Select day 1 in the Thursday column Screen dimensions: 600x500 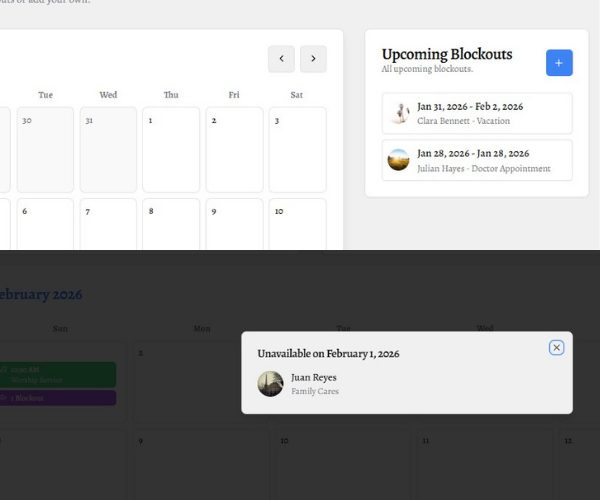pyautogui.click(x=171, y=150)
